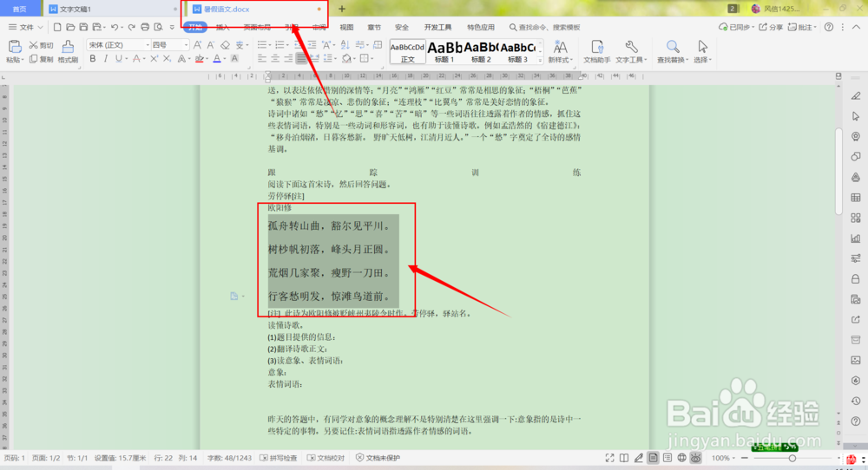
Task: Open the 安全 ribbon tab
Action: tap(402, 27)
